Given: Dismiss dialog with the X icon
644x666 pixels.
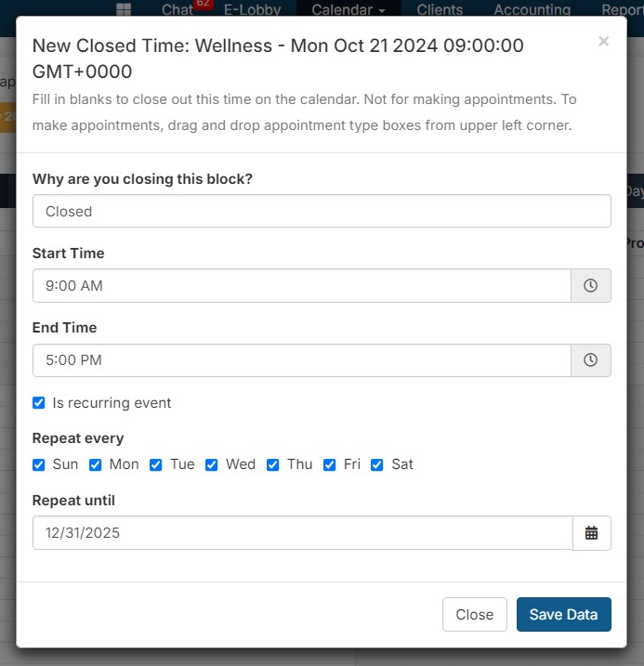Looking at the screenshot, I should coord(604,41).
